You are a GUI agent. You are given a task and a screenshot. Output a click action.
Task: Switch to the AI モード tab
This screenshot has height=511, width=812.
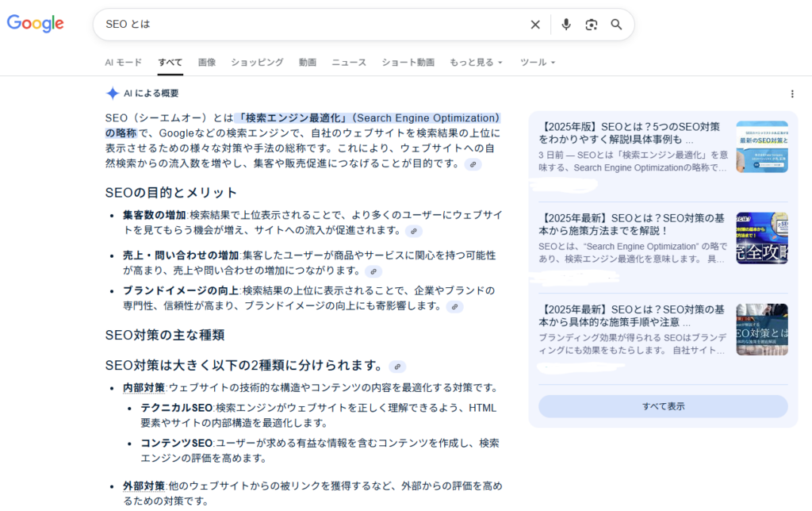click(123, 62)
